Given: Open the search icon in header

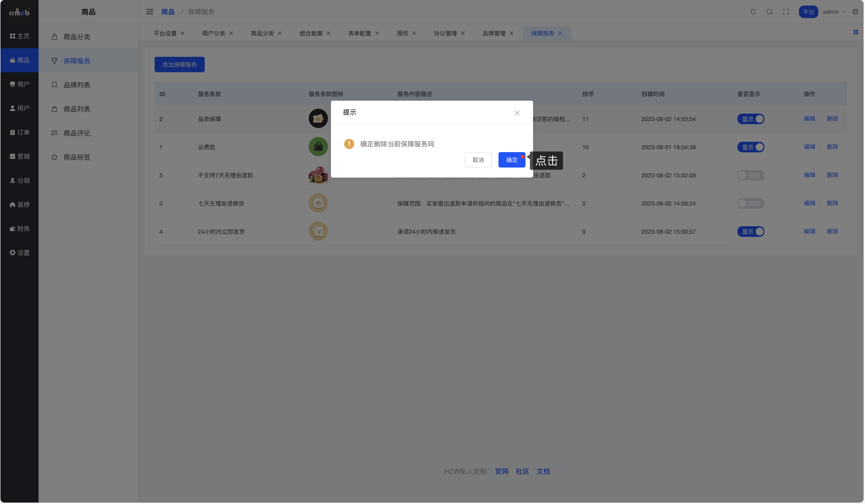Looking at the screenshot, I should pos(769,12).
